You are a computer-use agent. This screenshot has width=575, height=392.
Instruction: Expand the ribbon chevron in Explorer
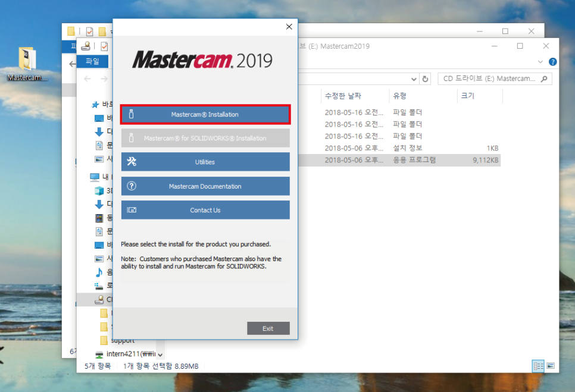(540, 62)
